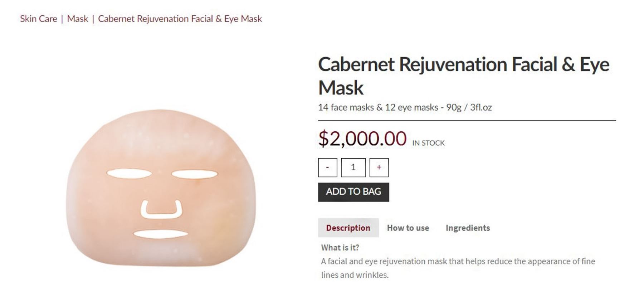Go to the Mask category breadcrumb
This screenshot has width=644, height=301.
click(77, 19)
